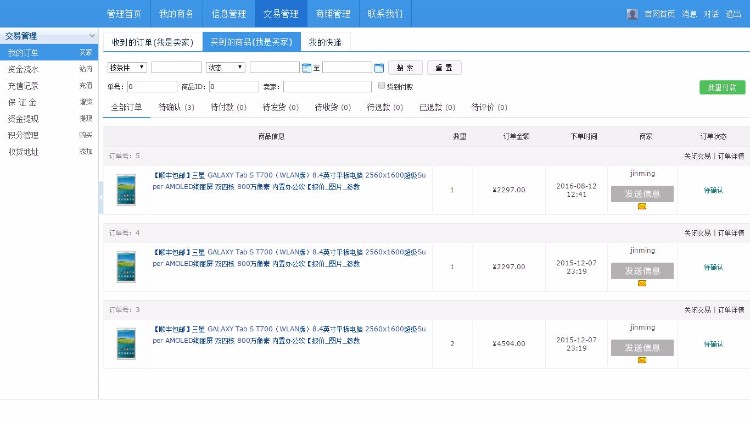
Task: Collapse the left sidebar with the handle
Action: (x=101, y=197)
